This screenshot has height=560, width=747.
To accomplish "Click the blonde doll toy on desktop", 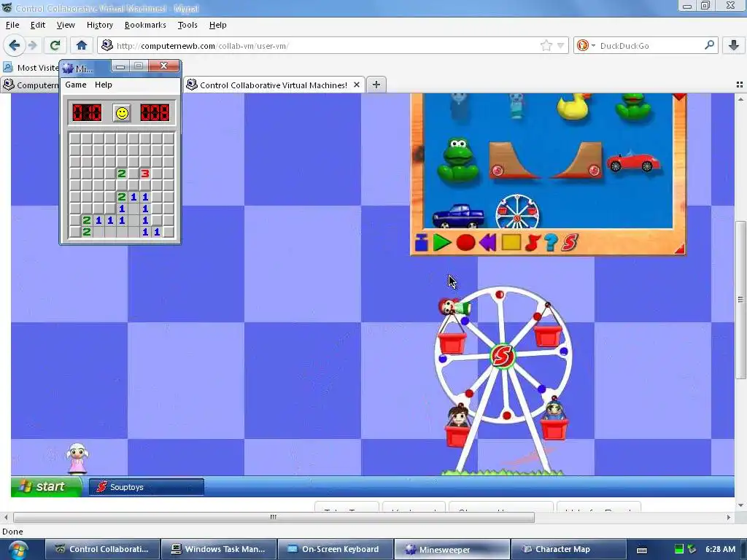I will [x=77, y=458].
